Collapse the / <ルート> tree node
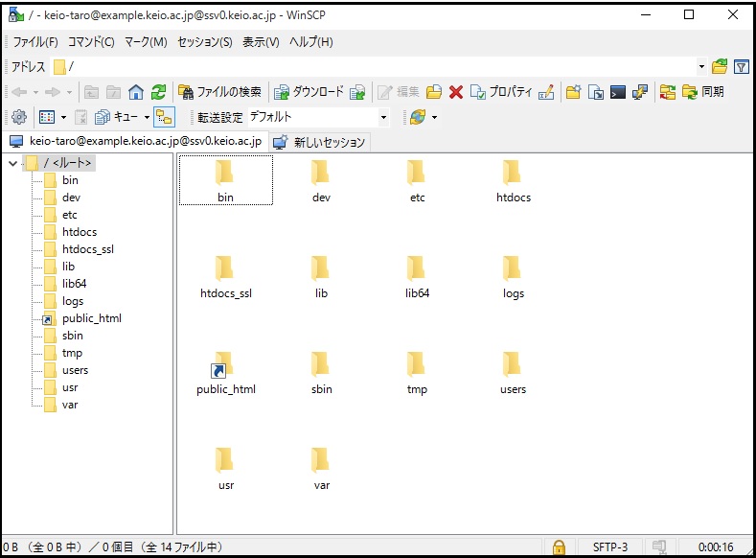The height and width of the screenshot is (558, 756). 12,163
